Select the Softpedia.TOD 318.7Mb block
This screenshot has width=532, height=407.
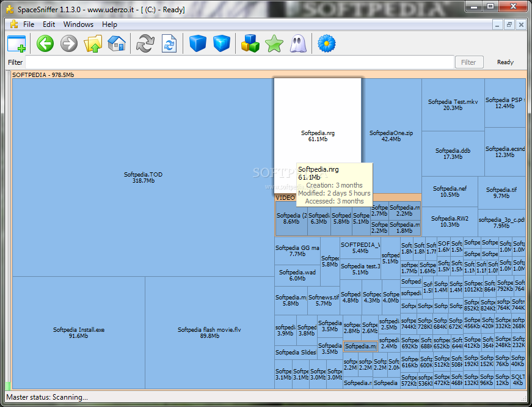pyautogui.click(x=143, y=178)
